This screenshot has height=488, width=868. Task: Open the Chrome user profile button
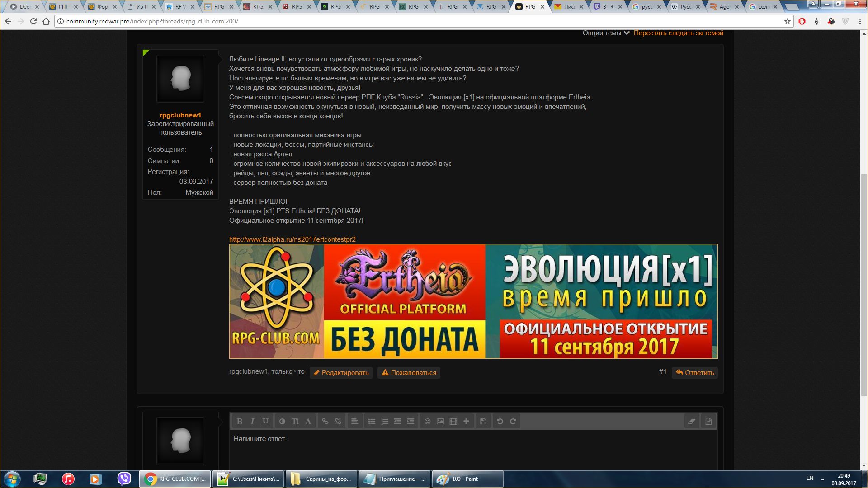point(813,4)
